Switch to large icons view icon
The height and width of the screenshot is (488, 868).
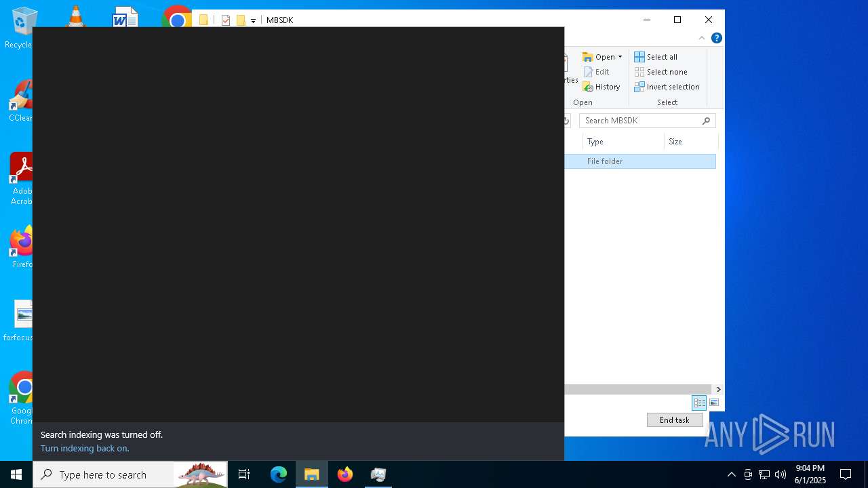click(x=714, y=403)
